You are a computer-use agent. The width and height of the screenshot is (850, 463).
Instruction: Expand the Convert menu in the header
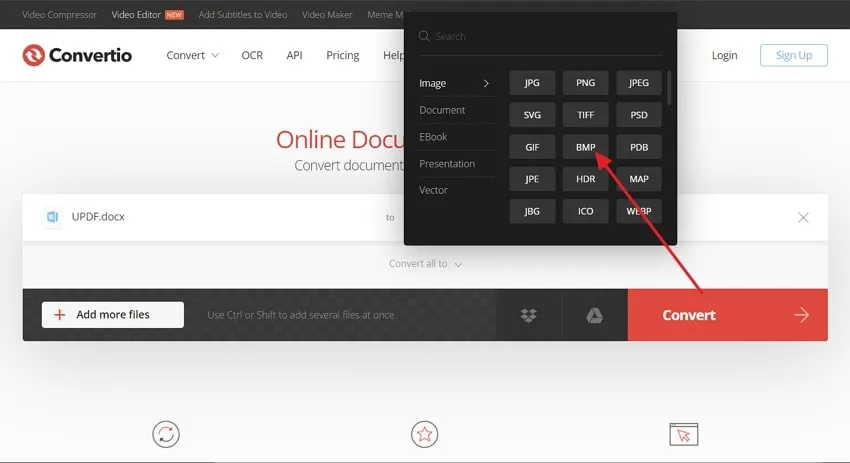click(192, 55)
